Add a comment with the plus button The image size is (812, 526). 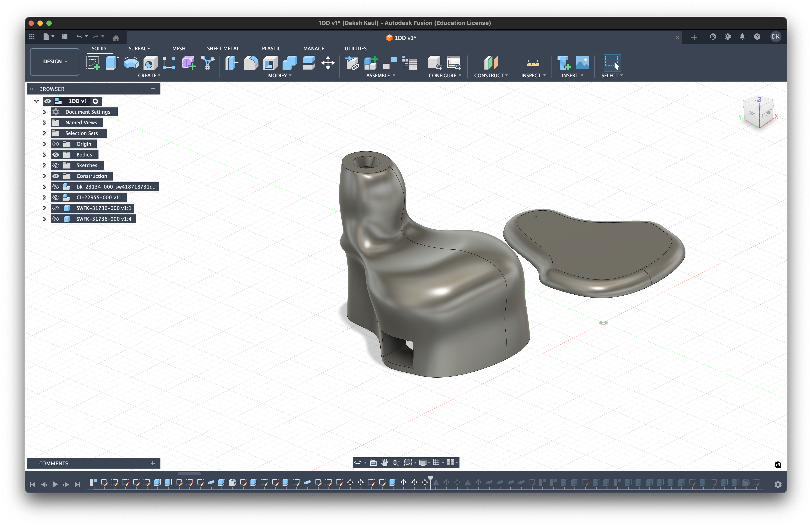pyautogui.click(x=153, y=463)
